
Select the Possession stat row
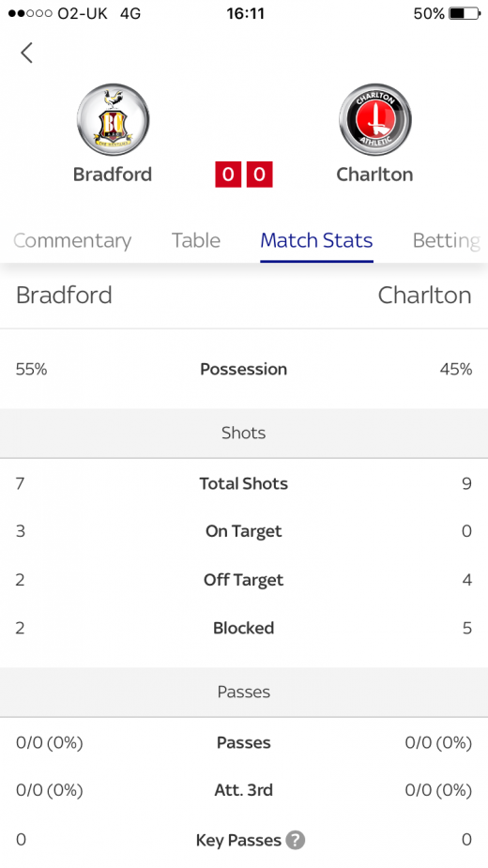pos(244,369)
